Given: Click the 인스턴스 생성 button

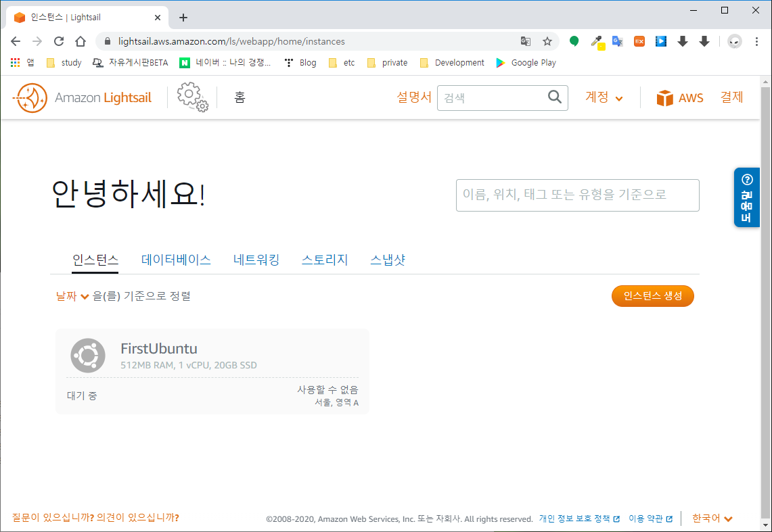Looking at the screenshot, I should [x=653, y=296].
